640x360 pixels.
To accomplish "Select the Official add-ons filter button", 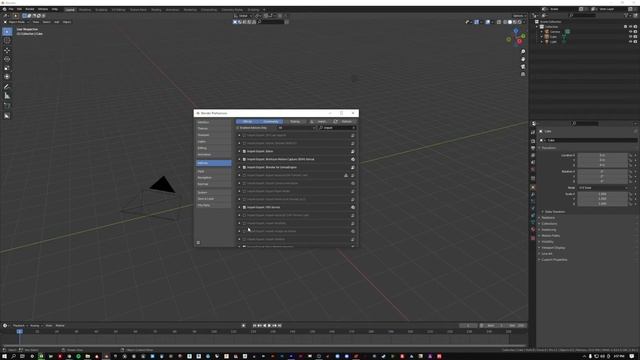I will (247, 122).
